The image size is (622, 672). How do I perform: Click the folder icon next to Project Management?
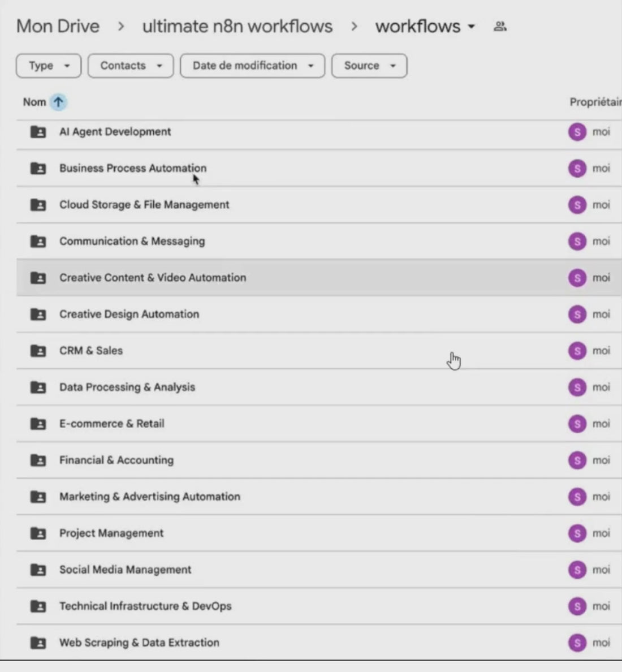tap(38, 533)
